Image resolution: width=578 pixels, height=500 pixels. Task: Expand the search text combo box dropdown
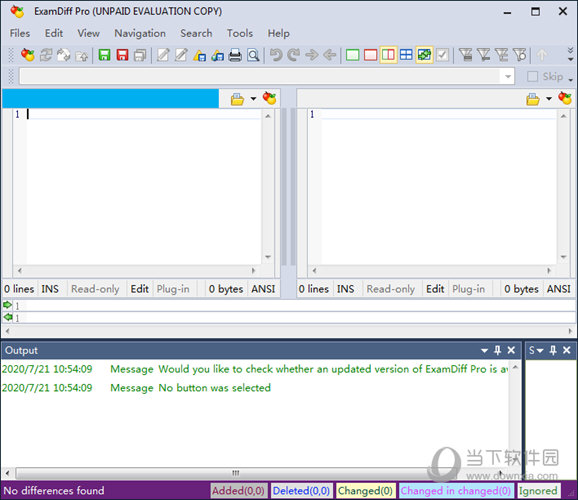tap(508, 76)
